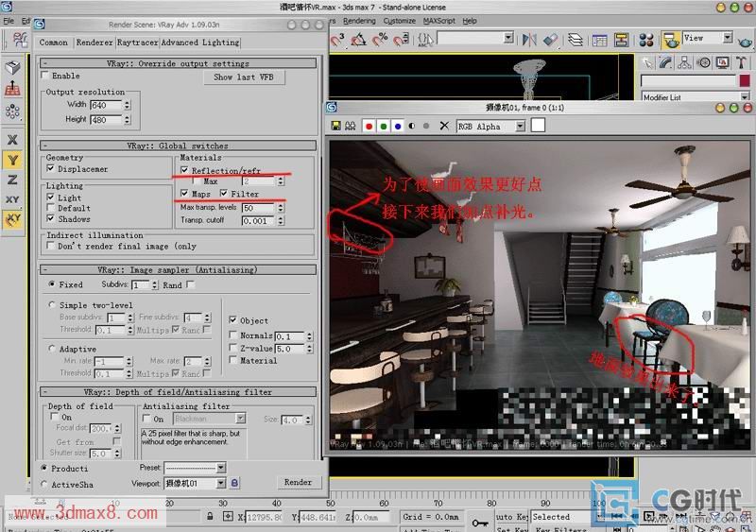
Task: Open the Layer Manager icon
Action: [576, 40]
